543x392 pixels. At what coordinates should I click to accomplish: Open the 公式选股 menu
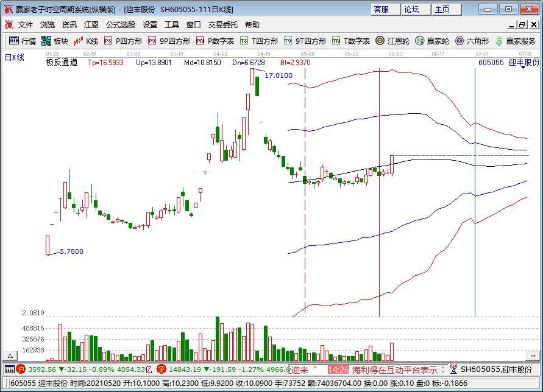click(x=121, y=24)
